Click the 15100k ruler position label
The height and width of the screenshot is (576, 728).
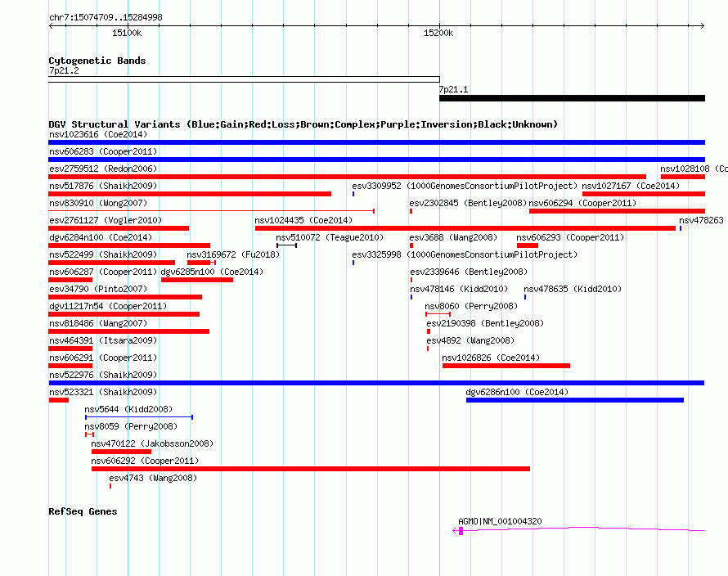127,34
